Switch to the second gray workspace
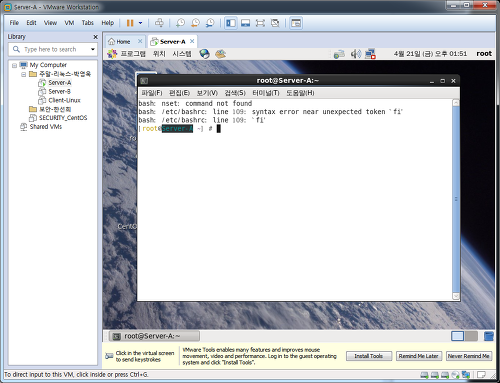 coord(471,336)
